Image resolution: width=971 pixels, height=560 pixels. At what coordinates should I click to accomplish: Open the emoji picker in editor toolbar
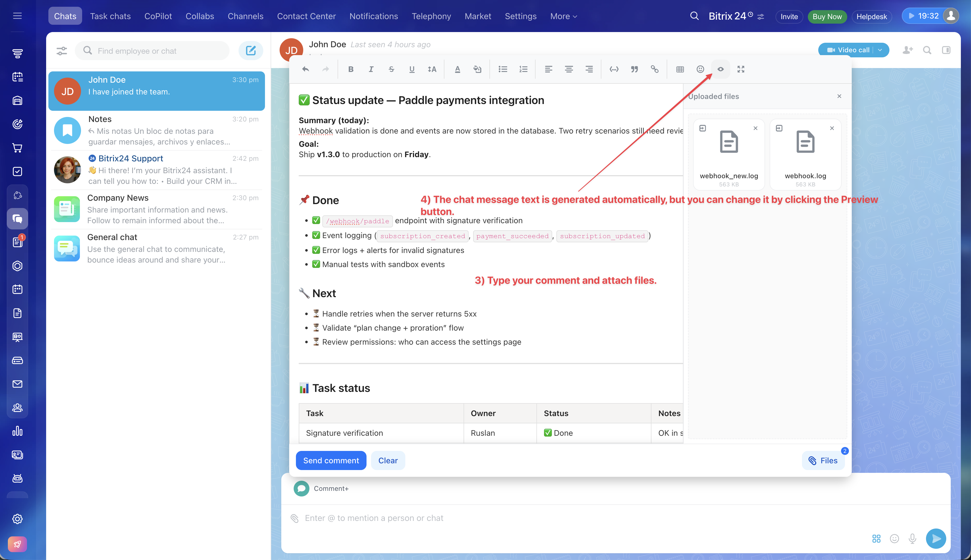pyautogui.click(x=700, y=69)
